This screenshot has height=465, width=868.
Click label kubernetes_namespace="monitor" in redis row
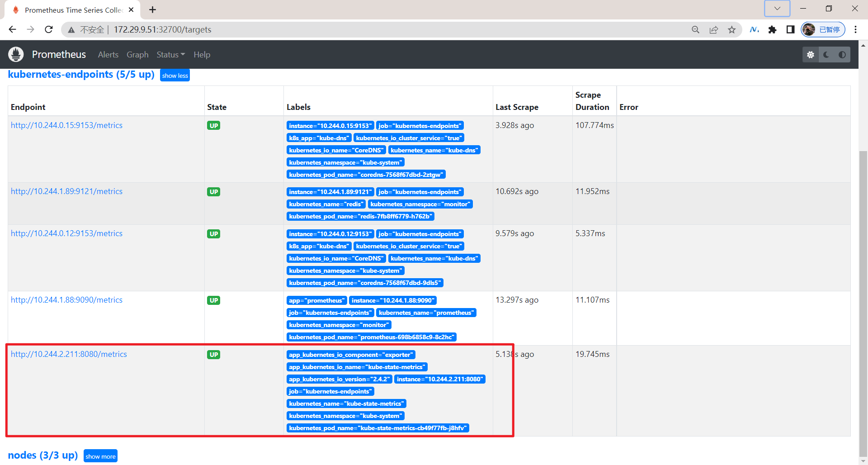coord(420,204)
